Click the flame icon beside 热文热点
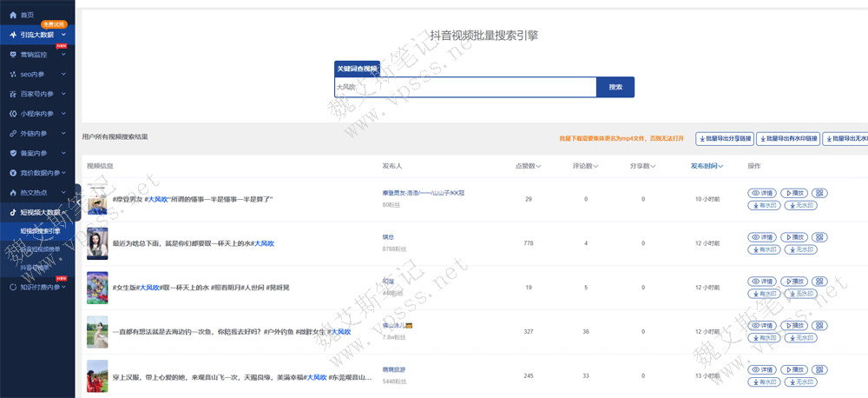The width and height of the screenshot is (868, 398). 13,193
